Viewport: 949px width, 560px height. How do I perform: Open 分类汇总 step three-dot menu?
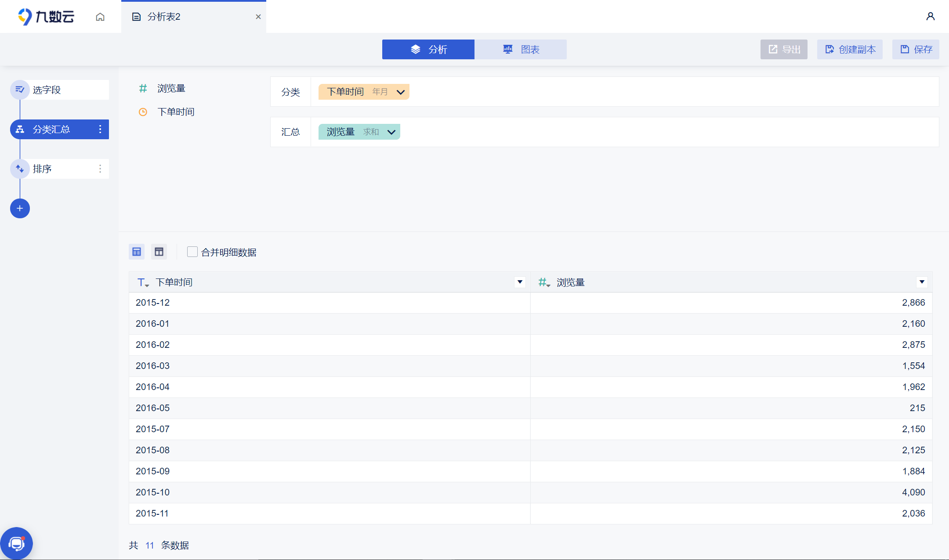pyautogui.click(x=100, y=129)
